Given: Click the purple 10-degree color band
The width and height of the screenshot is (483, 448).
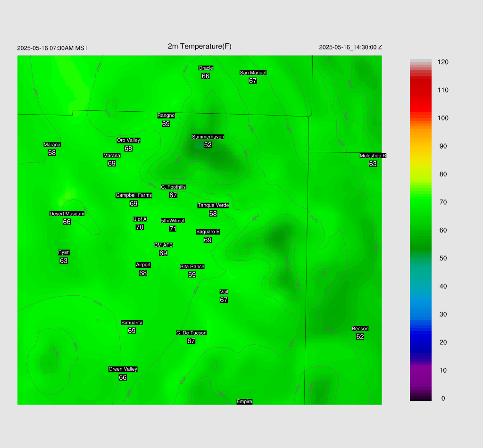Looking at the screenshot, I should (x=420, y=370).
